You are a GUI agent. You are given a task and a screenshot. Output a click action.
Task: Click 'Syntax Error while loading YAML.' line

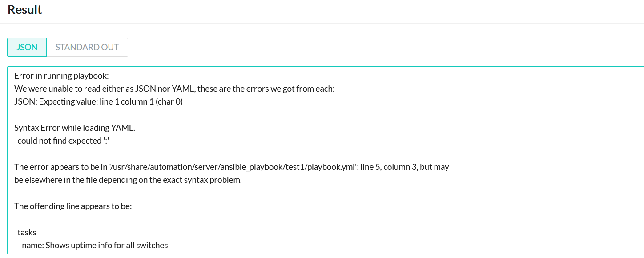click(74, 128)
